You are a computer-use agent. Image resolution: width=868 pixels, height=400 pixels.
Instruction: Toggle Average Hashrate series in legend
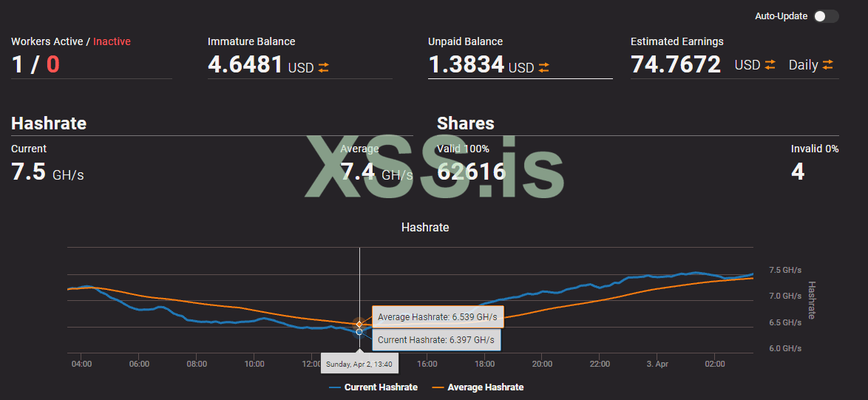(x=484, y=387)
